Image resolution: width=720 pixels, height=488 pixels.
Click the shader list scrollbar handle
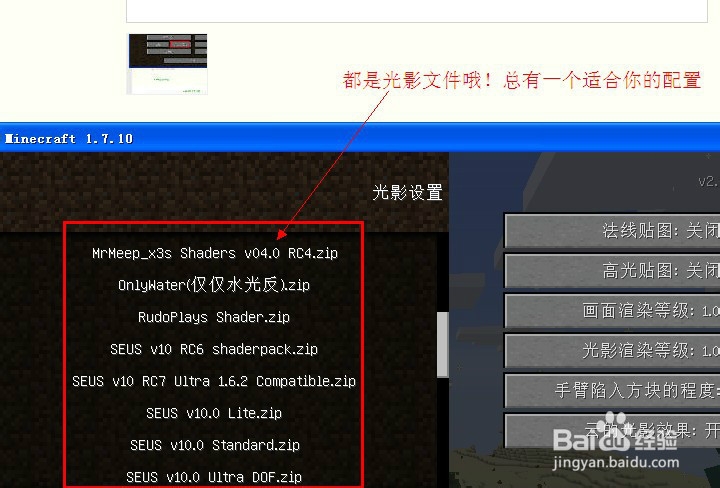(x=443, y=345)
